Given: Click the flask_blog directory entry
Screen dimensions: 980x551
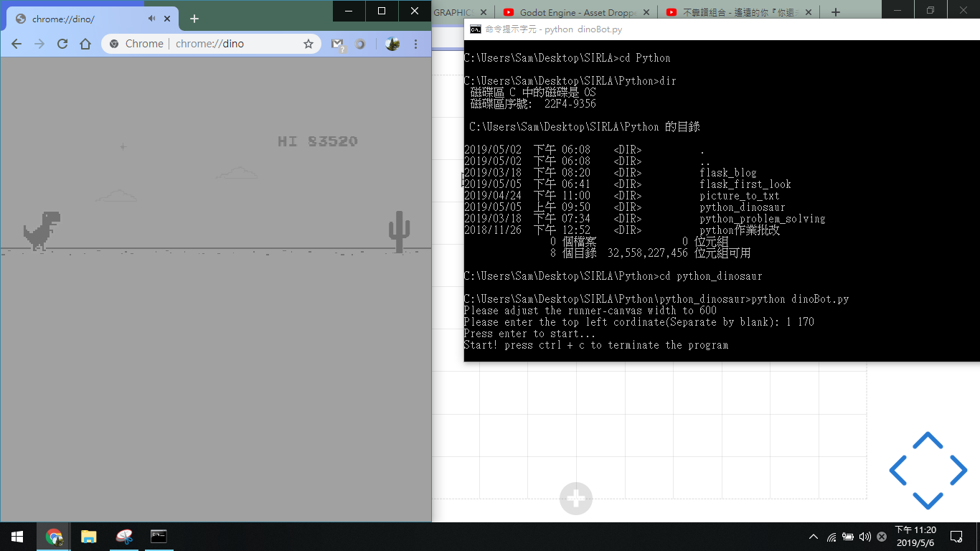Looking at the screenshot, I should pyautogui.click(x=728, y=173).
